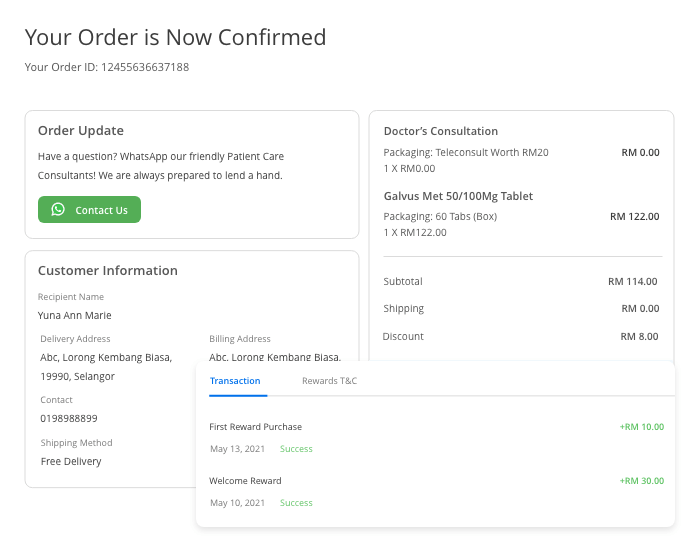Select the Galvus Met 50/100Mg Tablet item
Image resolution: width=700 pixels, height=549 pixels.
tap(458, 196)
